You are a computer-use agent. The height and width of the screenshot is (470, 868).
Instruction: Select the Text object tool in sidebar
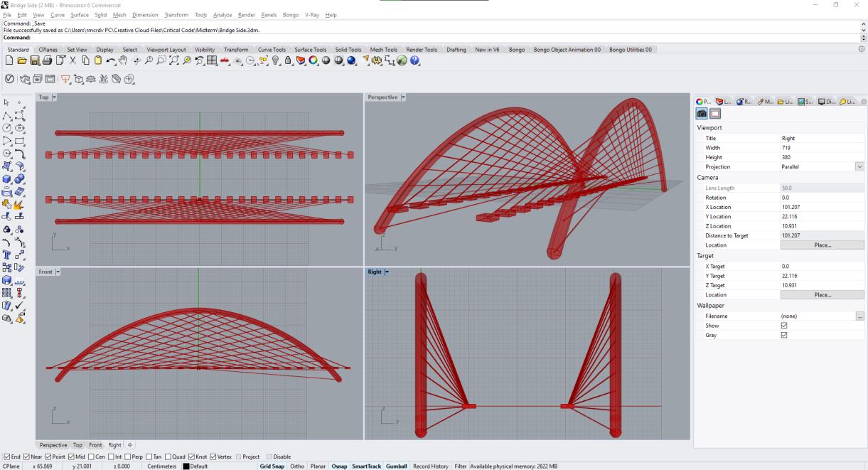point(7,255)
